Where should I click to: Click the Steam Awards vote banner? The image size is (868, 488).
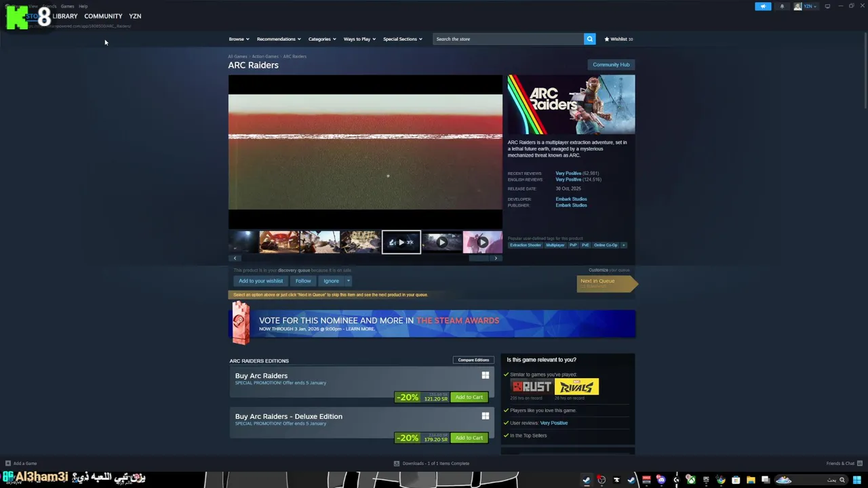point(432,323)
